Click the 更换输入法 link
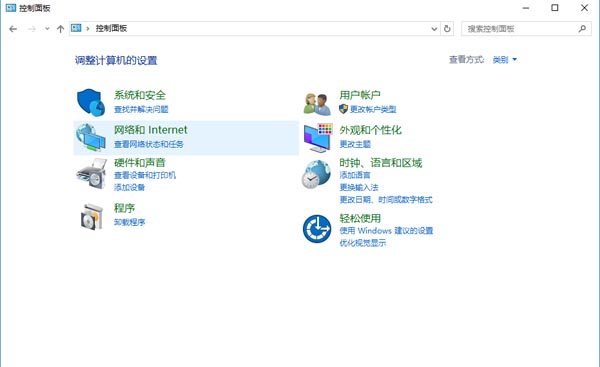 [359, 188]
